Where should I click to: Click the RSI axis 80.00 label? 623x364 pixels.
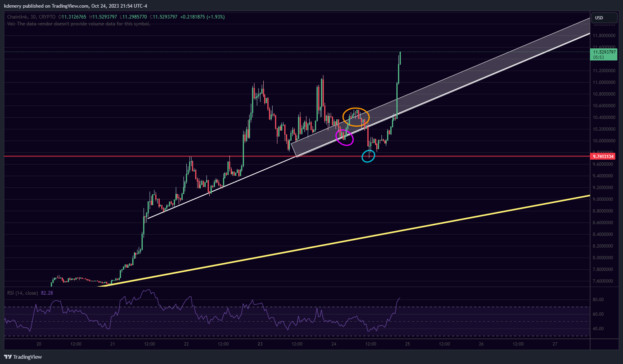click(x=598, y=300)
